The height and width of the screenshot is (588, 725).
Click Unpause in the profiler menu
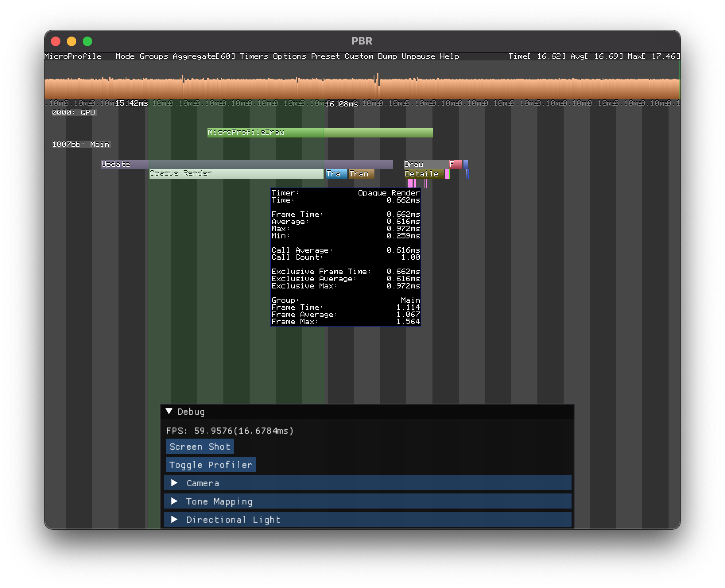point(418,56)
